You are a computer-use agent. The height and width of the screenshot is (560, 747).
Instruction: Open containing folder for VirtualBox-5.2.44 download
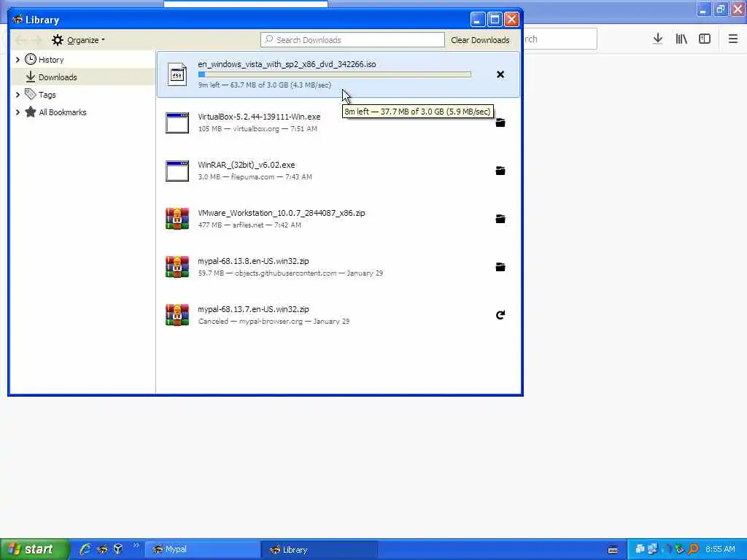click(500, 122)
